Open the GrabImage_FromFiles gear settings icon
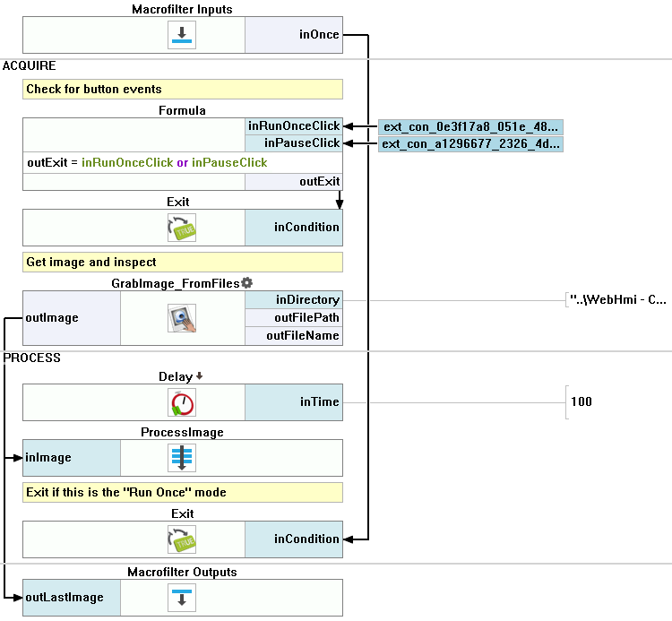This screenshot has width=672, height=621. coord(247,283)
